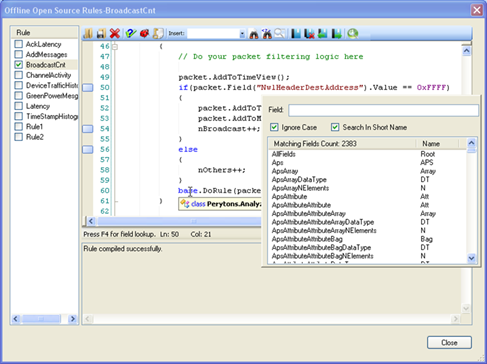Enable the Rule1 checkbox
The image size is (487, 364).
(x=19, y=127)
